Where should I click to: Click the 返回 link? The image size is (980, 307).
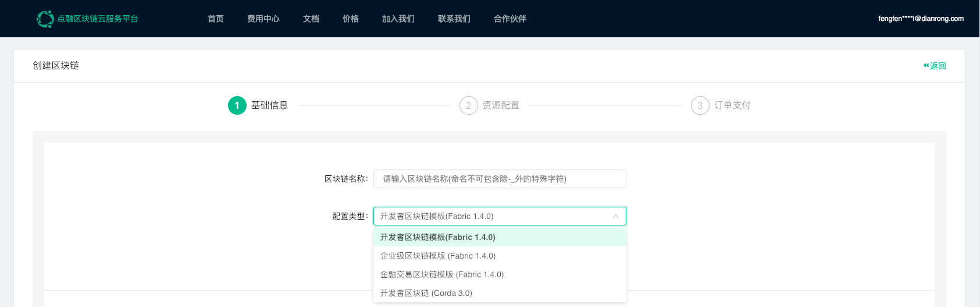[x=938, y=66]
